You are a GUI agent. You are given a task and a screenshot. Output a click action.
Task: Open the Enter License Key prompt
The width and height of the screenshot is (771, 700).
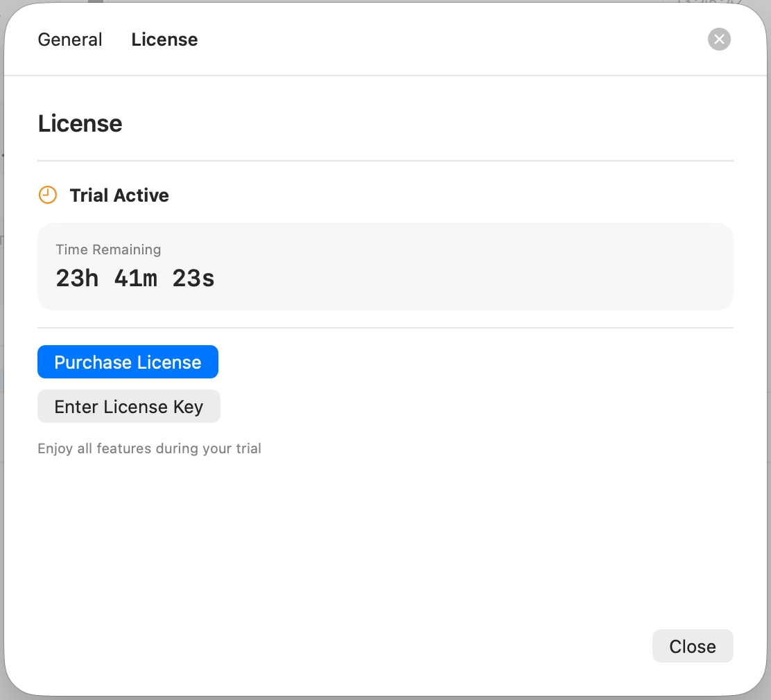(128, 407)
